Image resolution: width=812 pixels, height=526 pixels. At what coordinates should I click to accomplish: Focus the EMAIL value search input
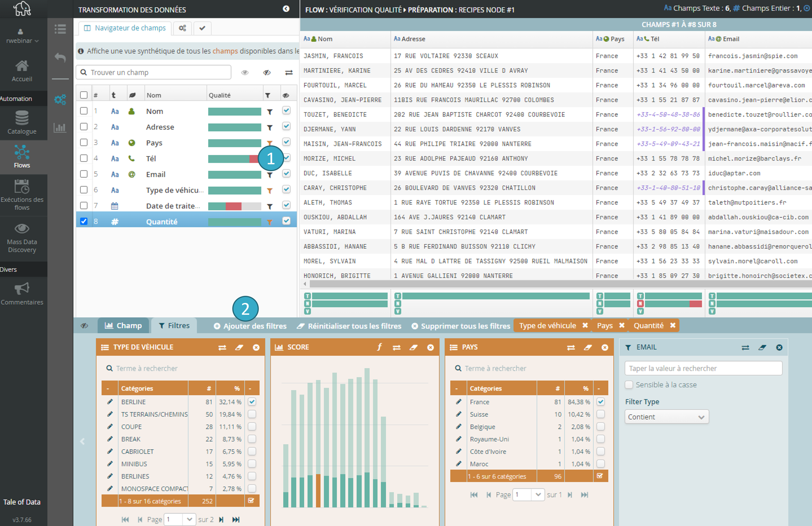coord(704,368)
